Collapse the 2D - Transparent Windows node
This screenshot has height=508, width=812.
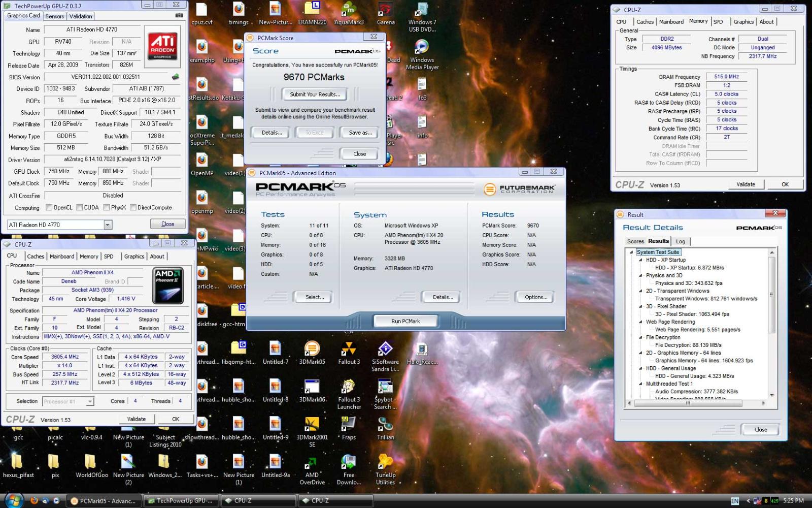[x=640, y=291]
